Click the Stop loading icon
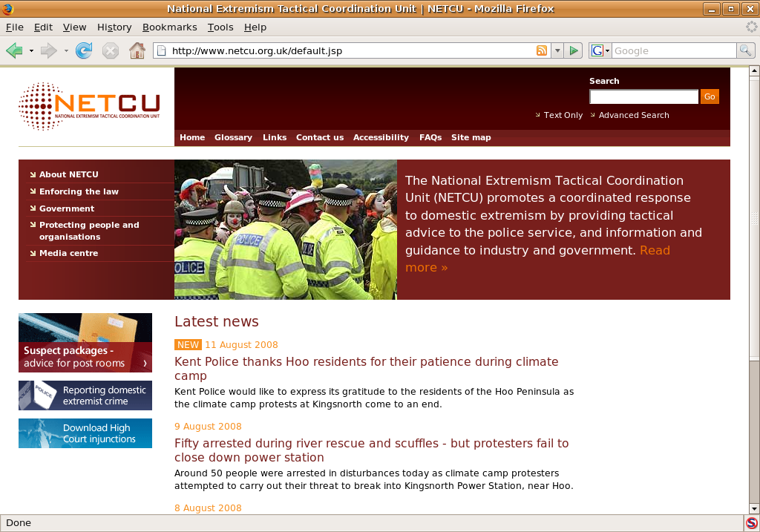The height and width of the screenshot is (532, 760). pos(110,50)
